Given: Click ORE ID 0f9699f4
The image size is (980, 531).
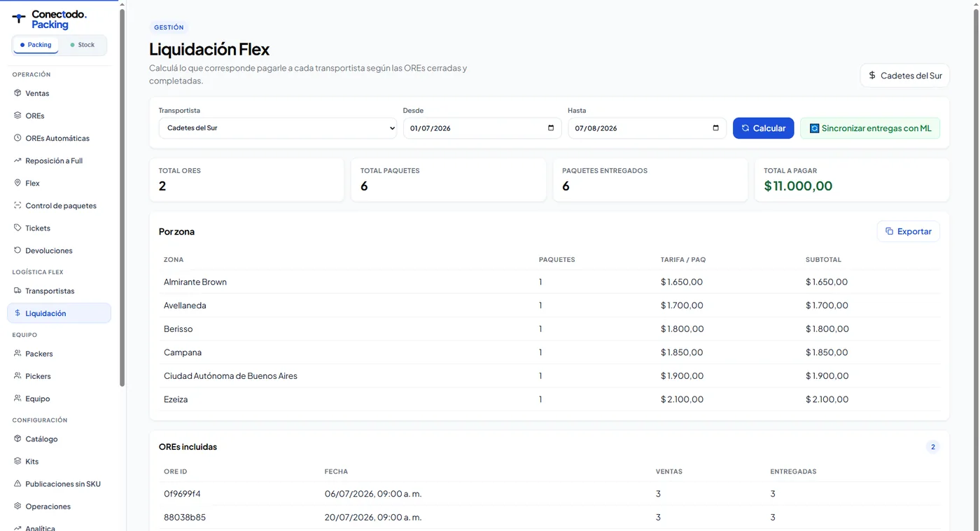Looking at the screenshot, I should point(182,494).
